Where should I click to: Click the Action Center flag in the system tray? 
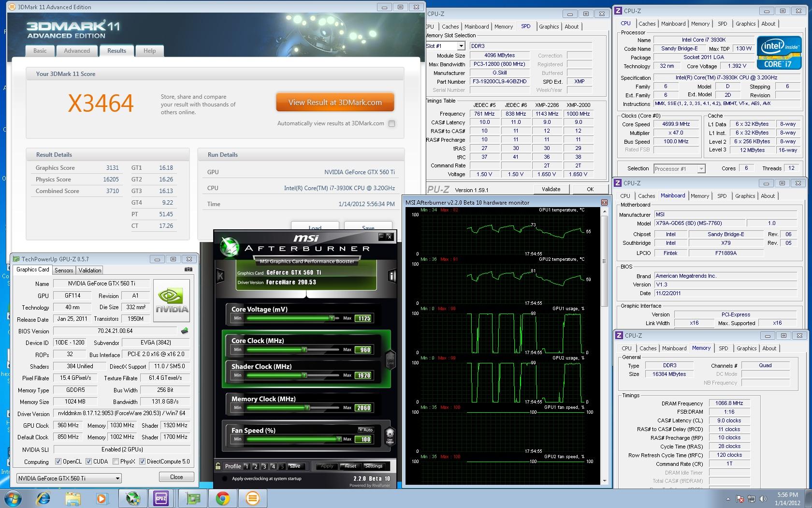coord(740,499)
